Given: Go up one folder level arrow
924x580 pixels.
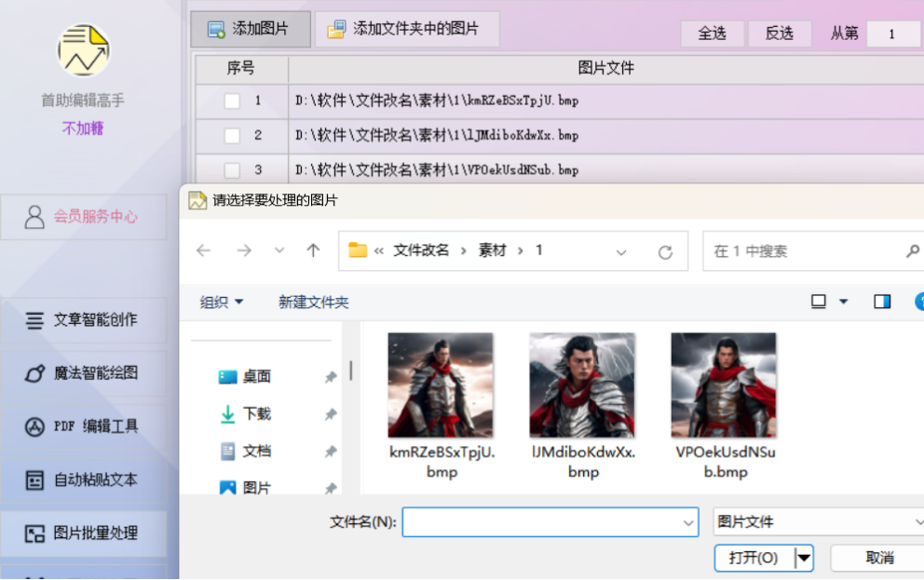Looking at the screenshot, I should 313,250.
